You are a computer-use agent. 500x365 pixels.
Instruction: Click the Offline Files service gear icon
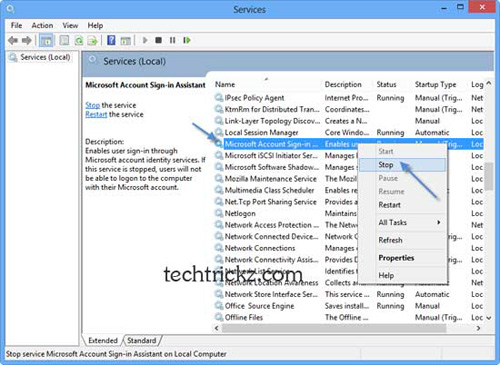(219, 317)
